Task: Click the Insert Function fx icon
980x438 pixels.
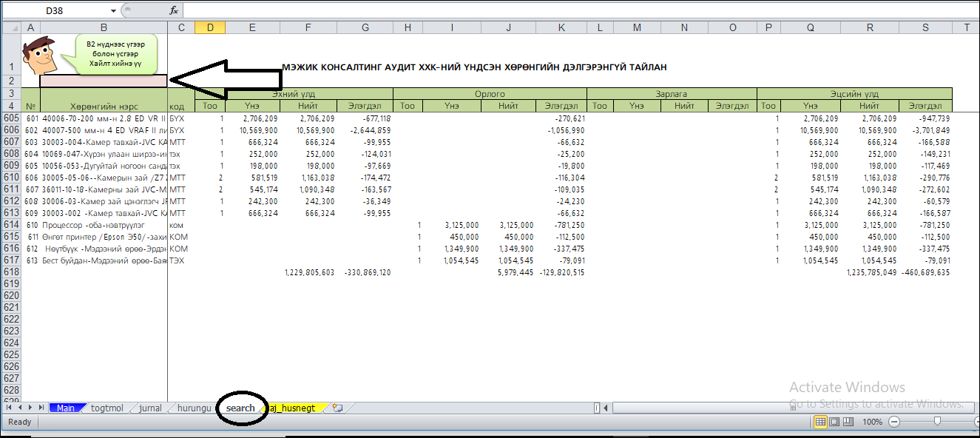Action: tap(174, 11)
